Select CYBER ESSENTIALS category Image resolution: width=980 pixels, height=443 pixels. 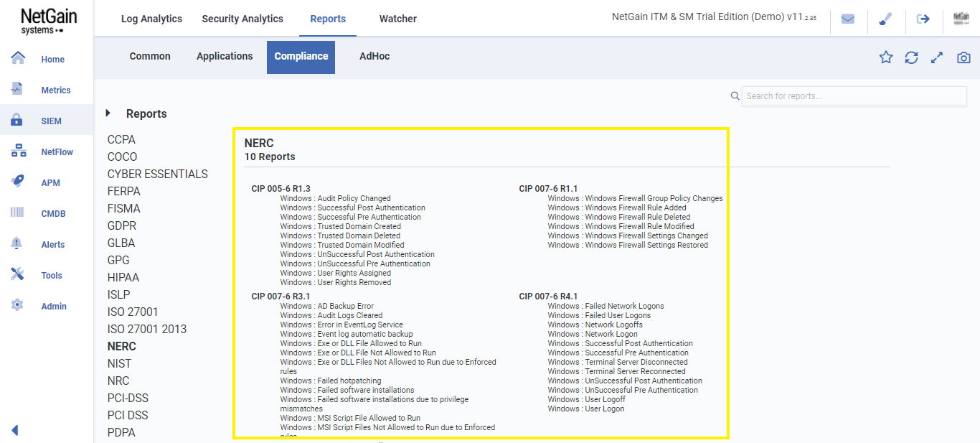point(158,174)
